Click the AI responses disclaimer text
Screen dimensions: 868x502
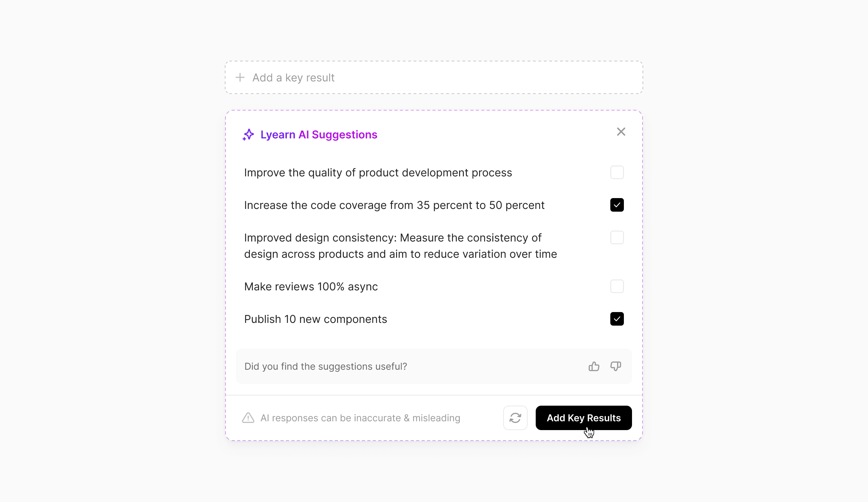coord(360,418)
